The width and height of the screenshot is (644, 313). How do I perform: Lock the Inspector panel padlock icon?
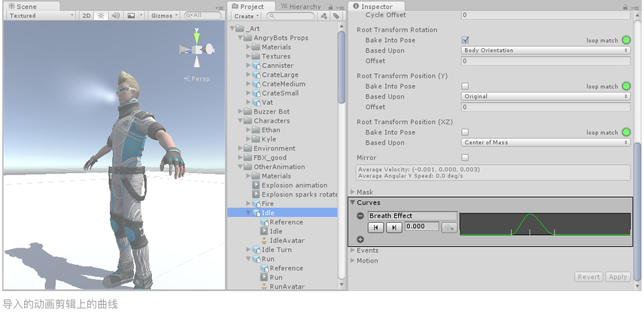pos(625,7)
